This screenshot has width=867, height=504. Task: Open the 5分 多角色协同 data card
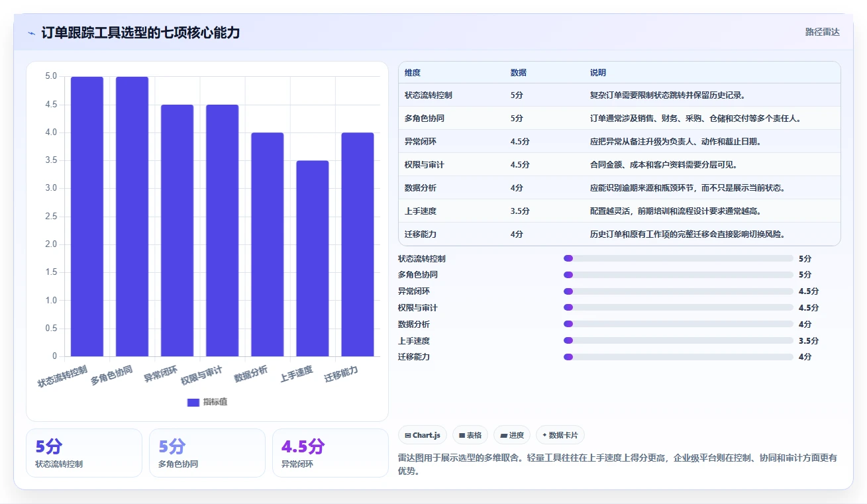[207, 453]
